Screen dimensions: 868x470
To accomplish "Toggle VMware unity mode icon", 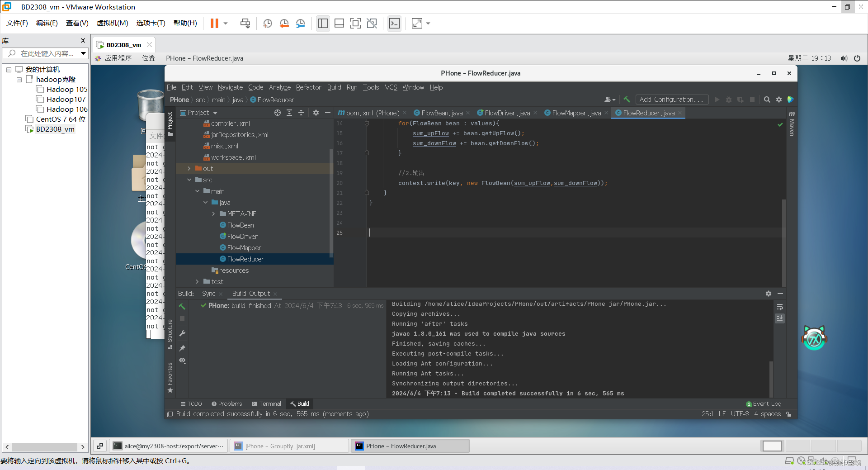I will coord(372,23).
